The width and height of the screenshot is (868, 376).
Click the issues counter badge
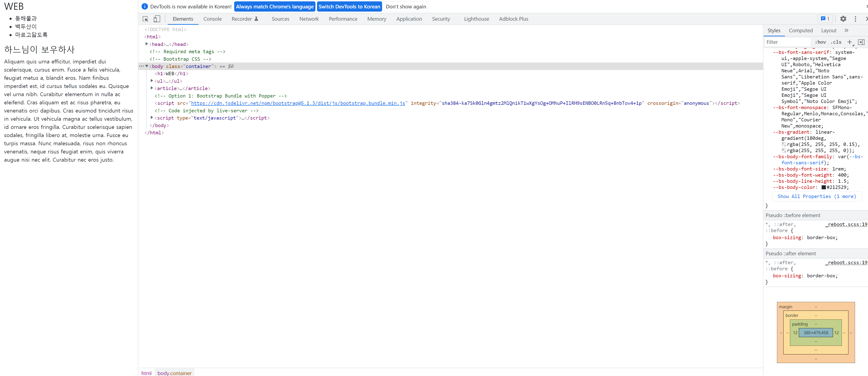coord(825,19)
